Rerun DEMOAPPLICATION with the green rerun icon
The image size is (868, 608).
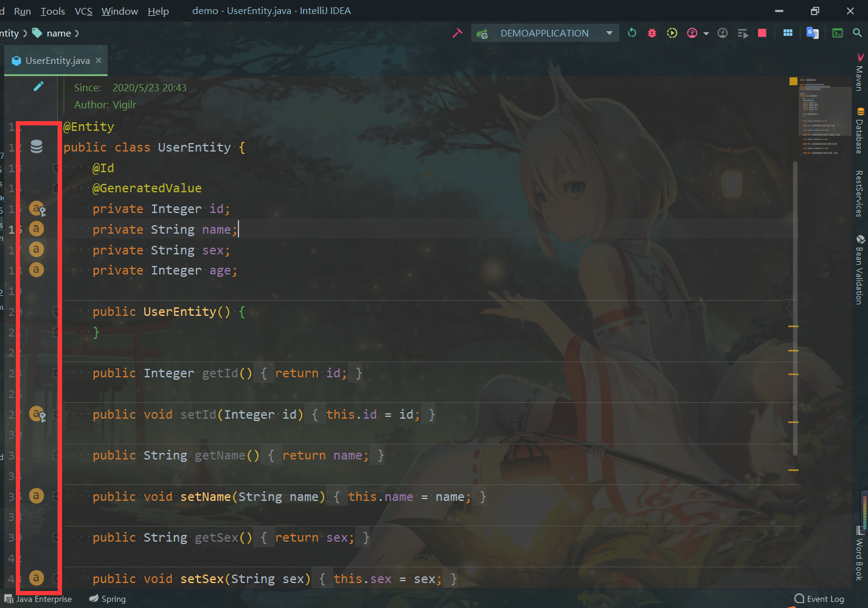(x=632, y=33)
